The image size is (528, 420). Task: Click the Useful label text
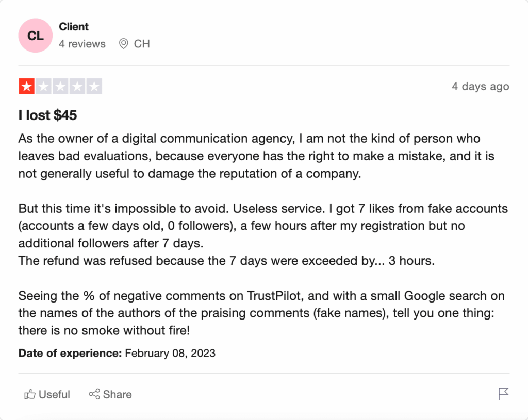[x=54, y=394]
